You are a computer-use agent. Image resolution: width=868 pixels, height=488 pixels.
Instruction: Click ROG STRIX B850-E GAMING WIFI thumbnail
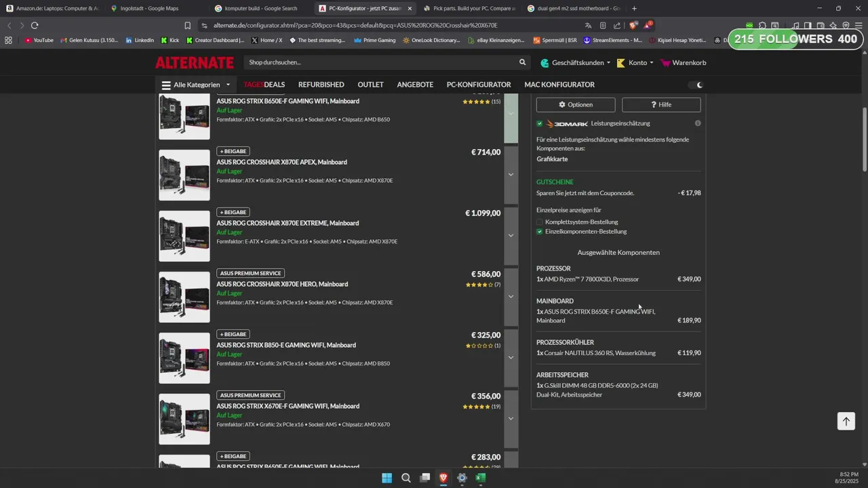(x=184, y=358)
